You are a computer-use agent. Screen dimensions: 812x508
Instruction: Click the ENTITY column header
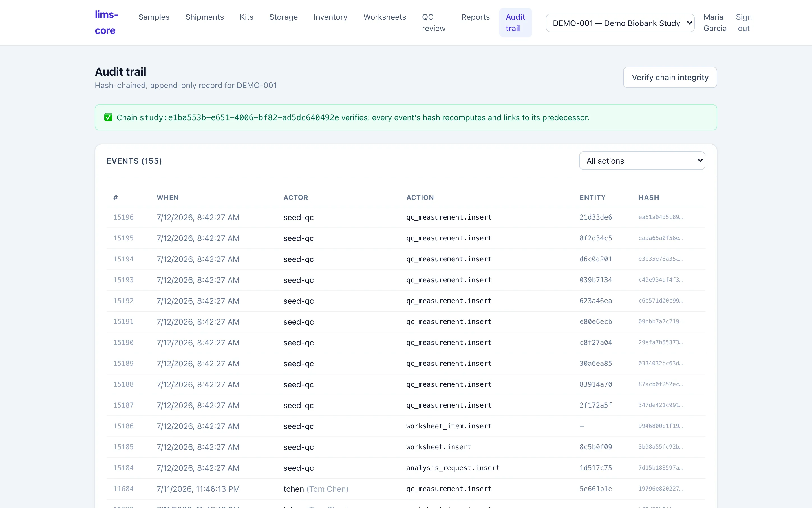(x=593, y=198)
